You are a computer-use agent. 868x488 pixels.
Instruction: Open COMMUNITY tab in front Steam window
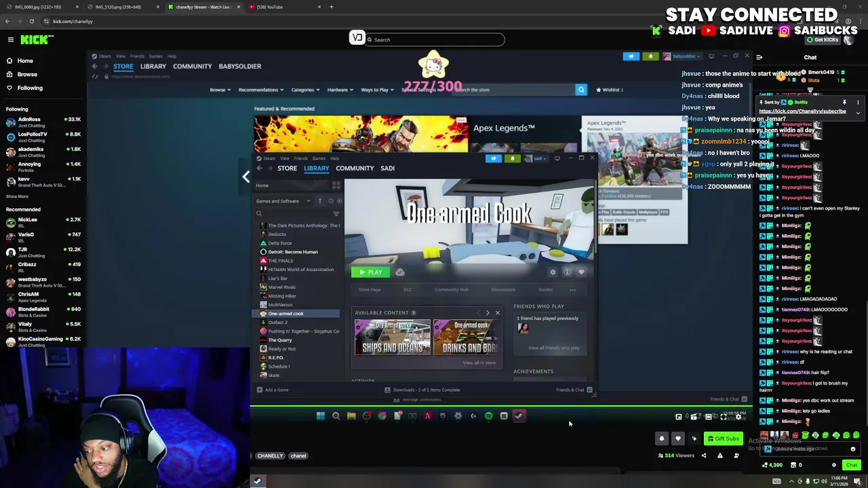(x=355, y=168)
